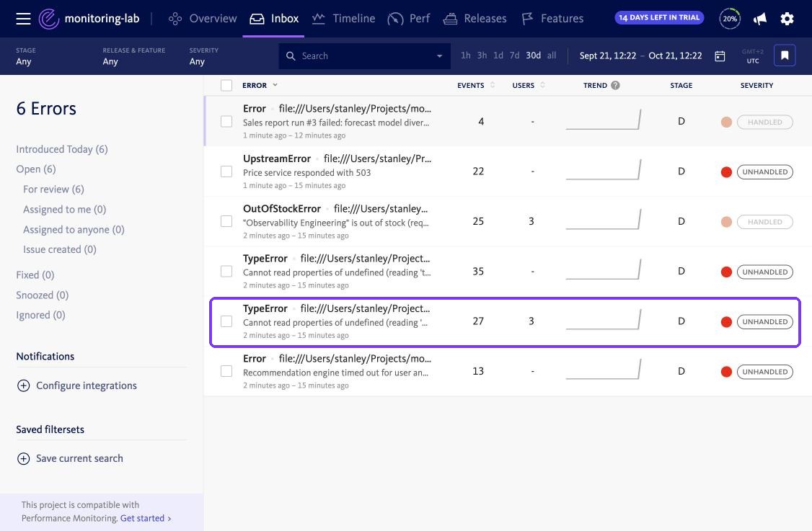Click the 20% setup progress circle
The height and width of the screenshot is (531, 812).
730,19
